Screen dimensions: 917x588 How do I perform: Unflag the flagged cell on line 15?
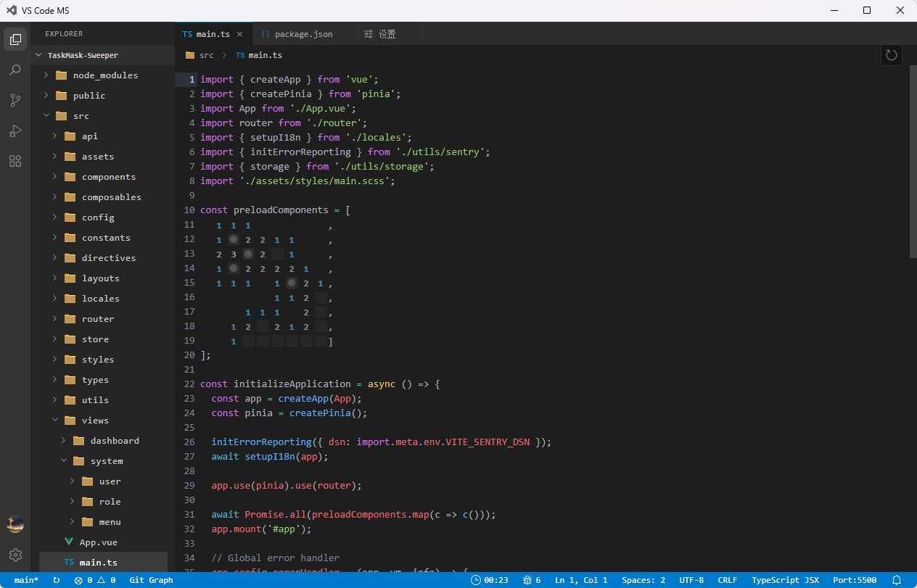pos(291,283)
